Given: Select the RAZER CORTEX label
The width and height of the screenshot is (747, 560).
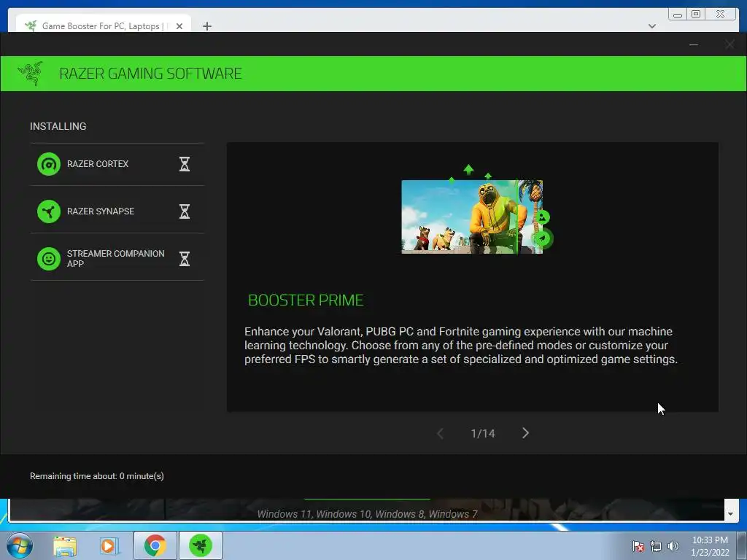Looking at the screenshot, I should (x=98, y=164).
